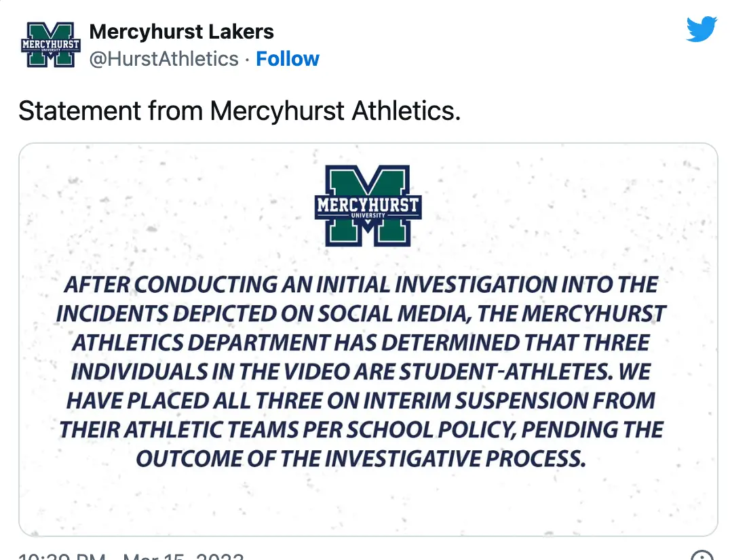The image size is (730, 560).
Task: Click the bottom border of the embedded tweet
Action: click(367, 534)
